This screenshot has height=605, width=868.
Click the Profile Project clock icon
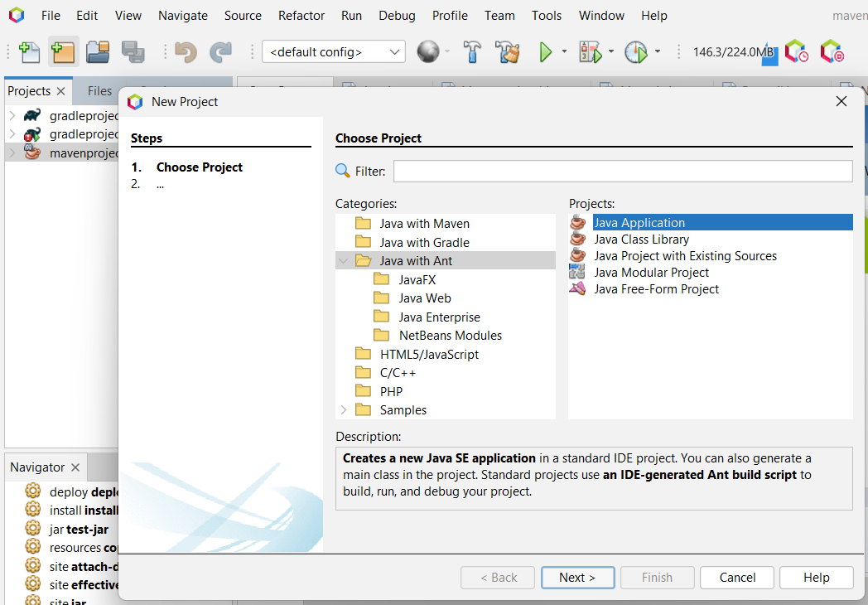[x=636, y=52]
